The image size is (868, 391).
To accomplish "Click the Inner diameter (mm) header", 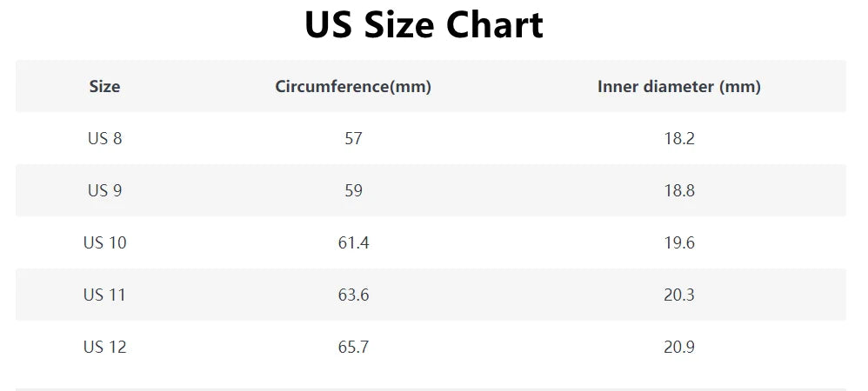I will (x=678, y=86).
